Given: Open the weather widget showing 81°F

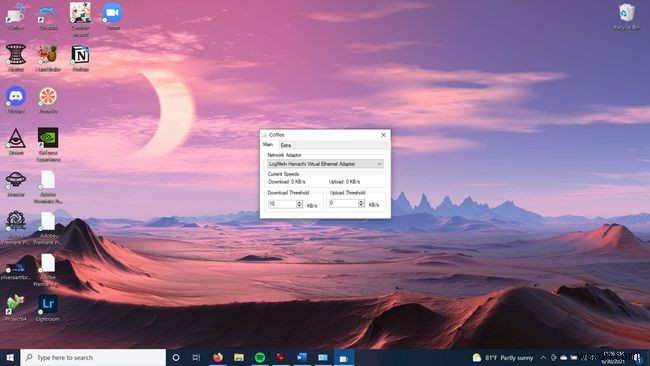Looking at the screenshot, I should tap(503, 357).
